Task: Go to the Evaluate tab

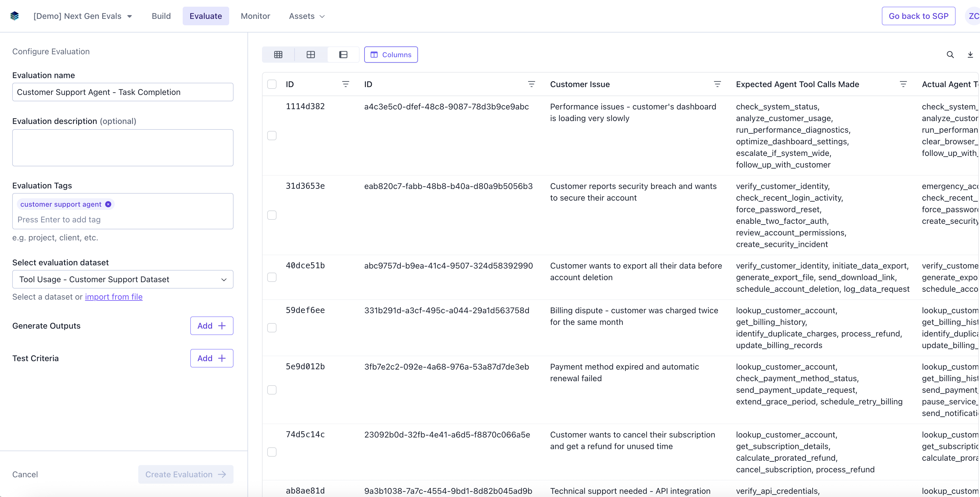Action: (205, 16)
